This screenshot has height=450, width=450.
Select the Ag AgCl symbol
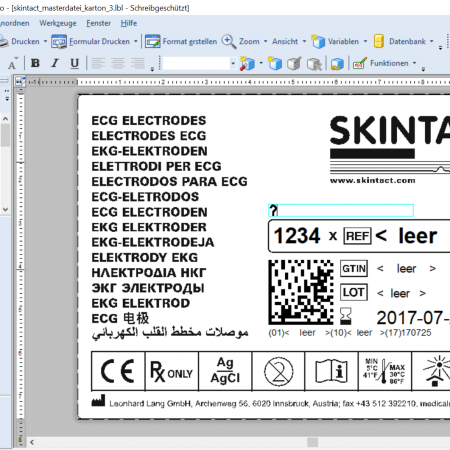point(225,370)
